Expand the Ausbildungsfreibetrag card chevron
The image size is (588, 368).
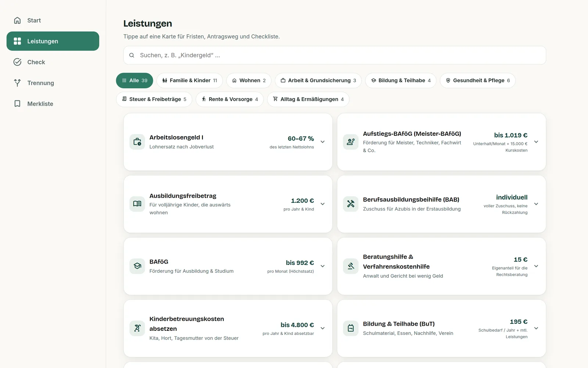[x=323, y=204]
